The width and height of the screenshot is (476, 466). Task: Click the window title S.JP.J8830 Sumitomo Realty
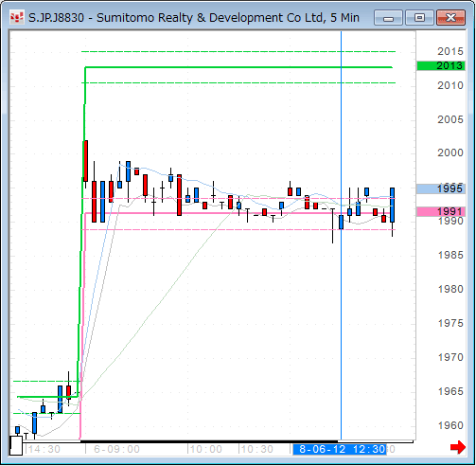(194, 18)
